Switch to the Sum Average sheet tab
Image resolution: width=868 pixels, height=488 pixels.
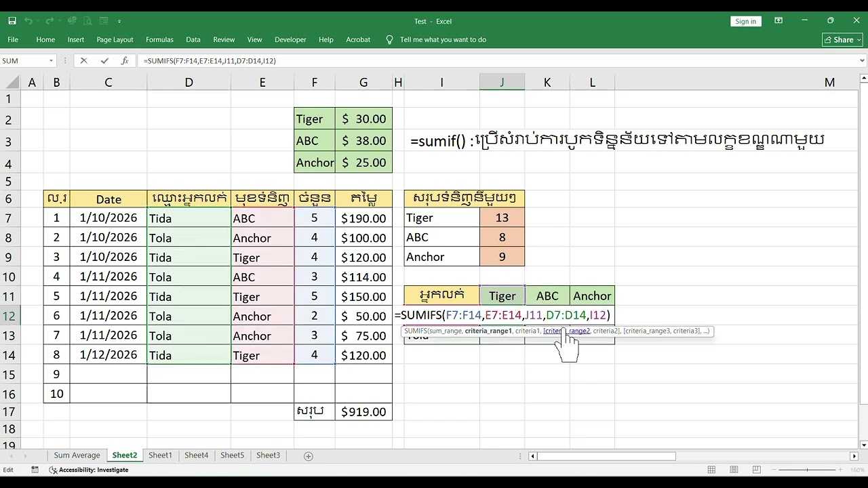[77, 455]
